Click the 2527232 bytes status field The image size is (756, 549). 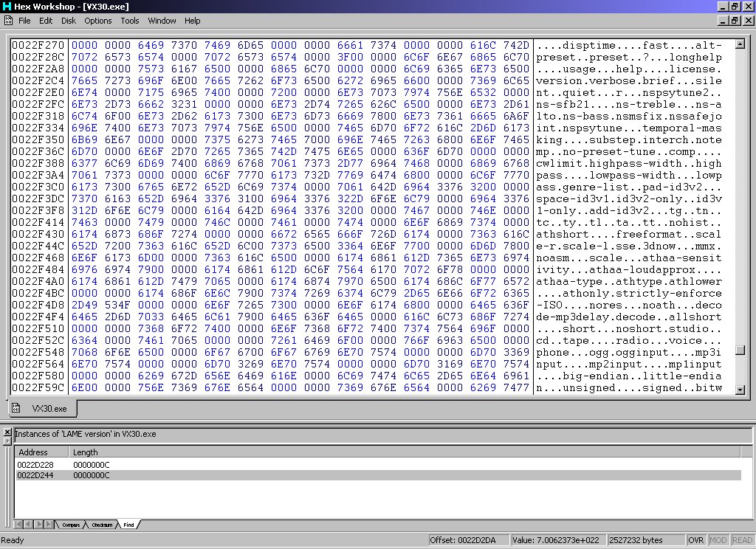[x=645, y=540]
